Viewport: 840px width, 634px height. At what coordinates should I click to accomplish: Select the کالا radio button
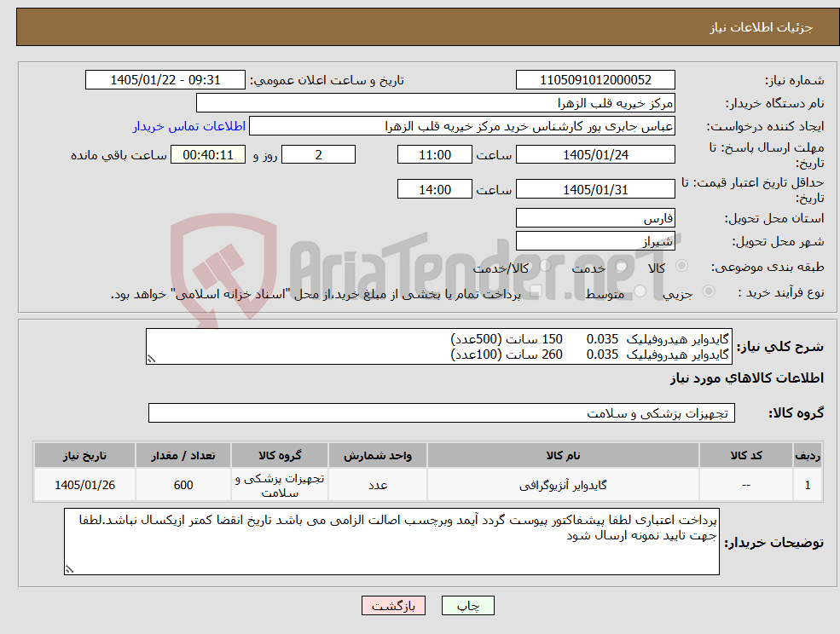(x=682, y=266)
